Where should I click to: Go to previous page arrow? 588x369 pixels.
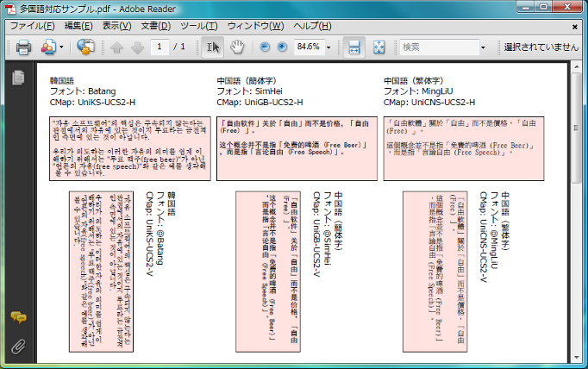116,47
